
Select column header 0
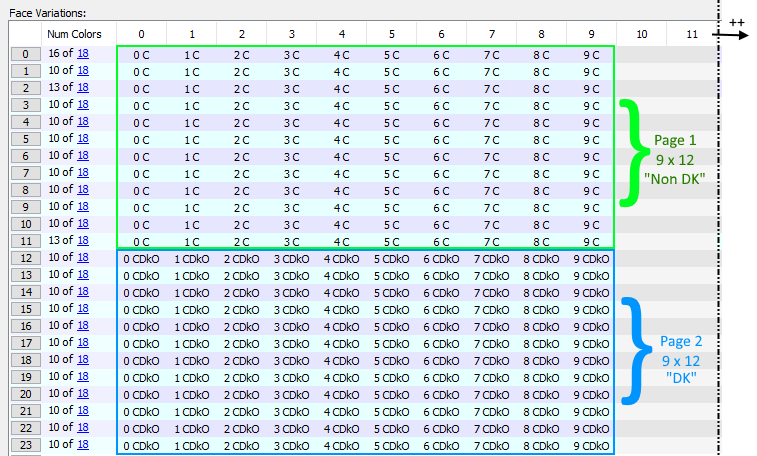[x=141, y=34]
